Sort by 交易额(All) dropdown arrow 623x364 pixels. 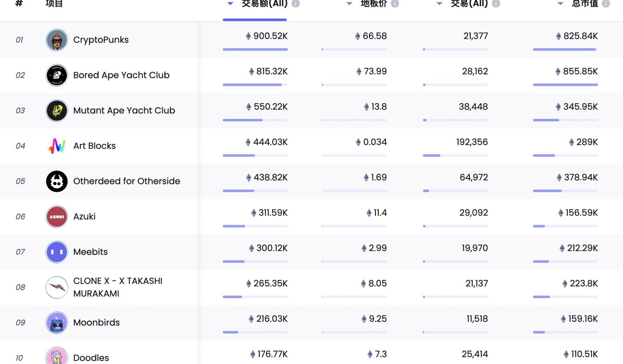(x=230, y=4)
